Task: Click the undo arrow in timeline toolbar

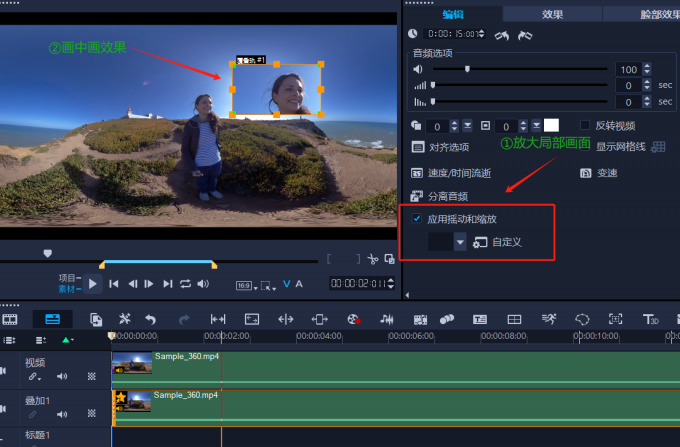Action: (151, 319)
